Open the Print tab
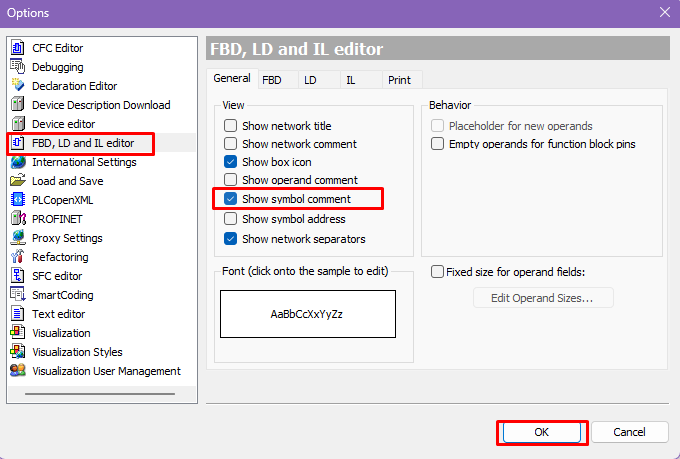The width and height of the screenshot is (680, 459). 402,79
